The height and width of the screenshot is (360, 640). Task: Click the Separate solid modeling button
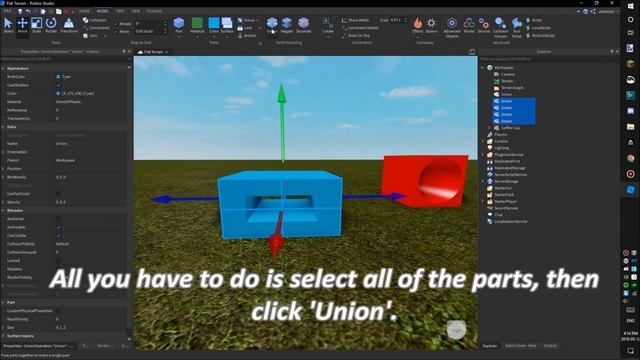click(x=303, y=25)
